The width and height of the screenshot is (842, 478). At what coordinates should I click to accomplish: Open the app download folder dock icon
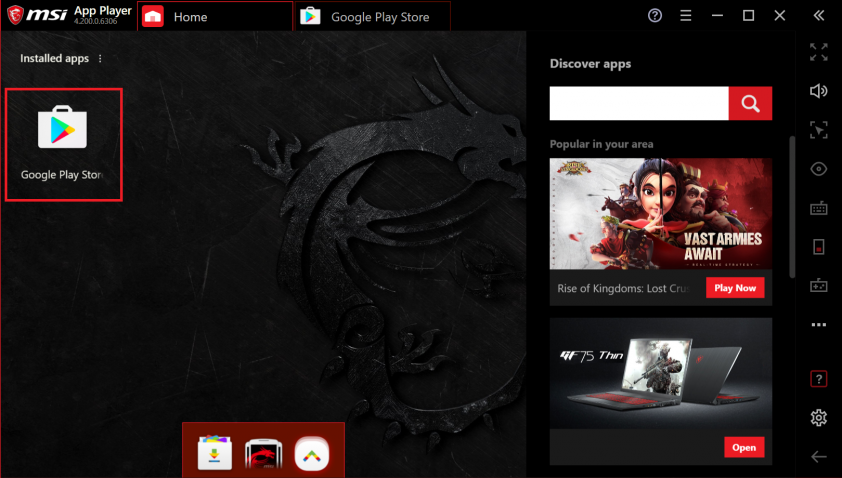pyautogui.click(x=215, y=452)
